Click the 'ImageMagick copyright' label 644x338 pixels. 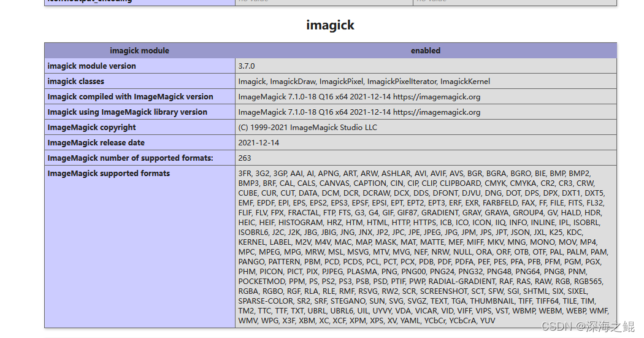point(91,128)
